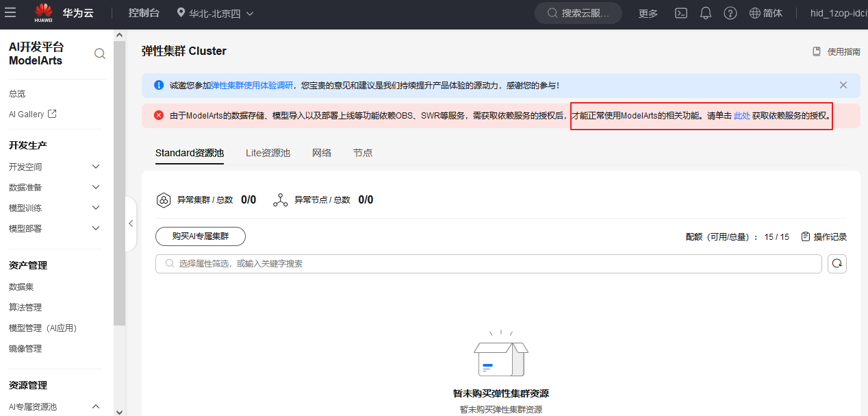The image size is (868, 416).
Task: Open AI Gallery external link
Action: point(32,114)
